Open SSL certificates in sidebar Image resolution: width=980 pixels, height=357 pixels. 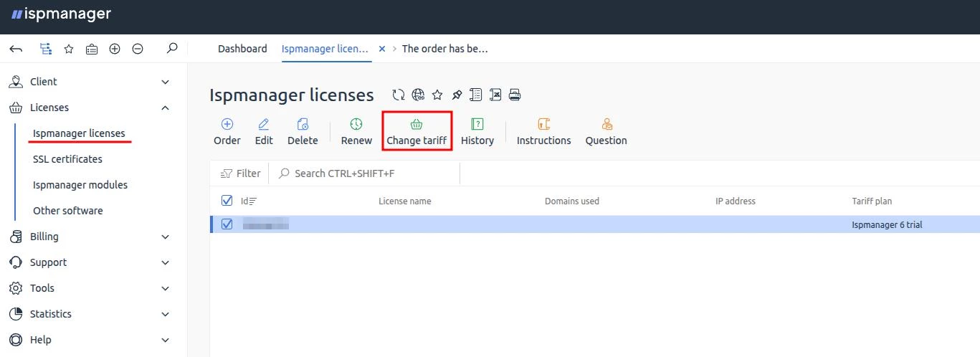point(67,159)
